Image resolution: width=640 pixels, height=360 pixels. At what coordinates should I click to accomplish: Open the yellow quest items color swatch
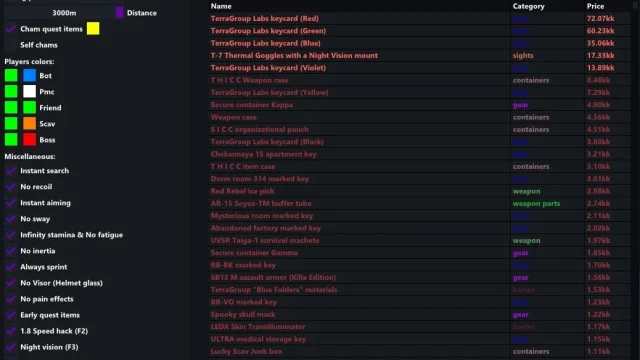(x=93, y=29)
